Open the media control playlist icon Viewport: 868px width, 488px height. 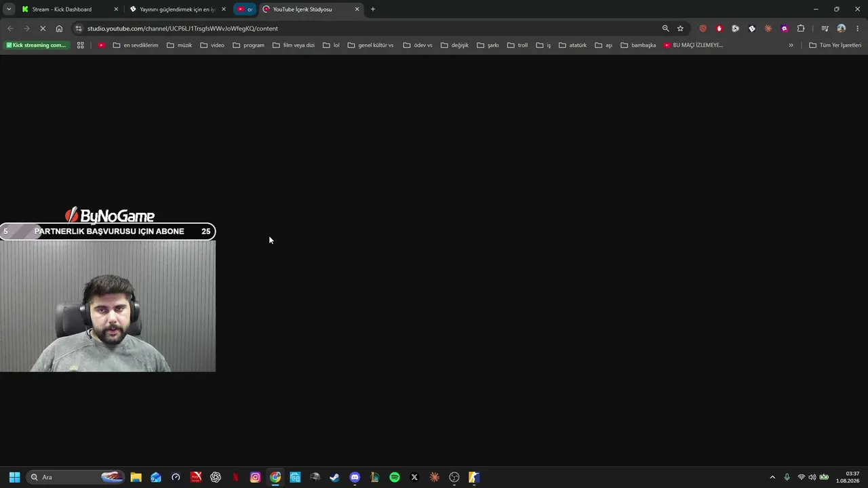point(825,28)
